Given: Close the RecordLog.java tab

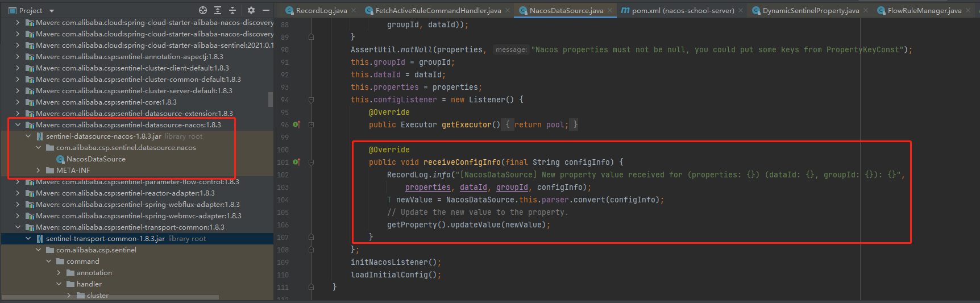Looking at the screenshot, I should coord(354,10).
